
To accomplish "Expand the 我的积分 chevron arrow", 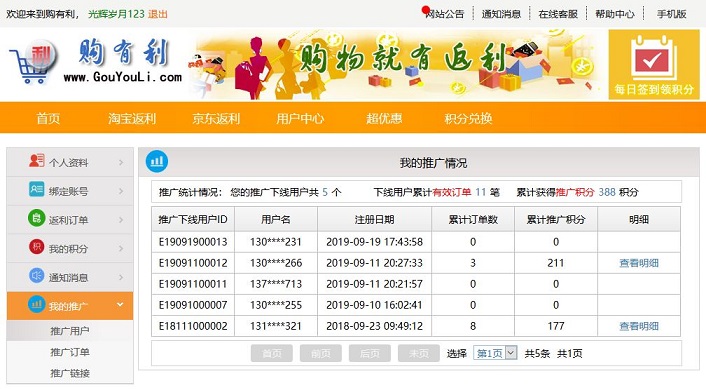I will 121,249.
